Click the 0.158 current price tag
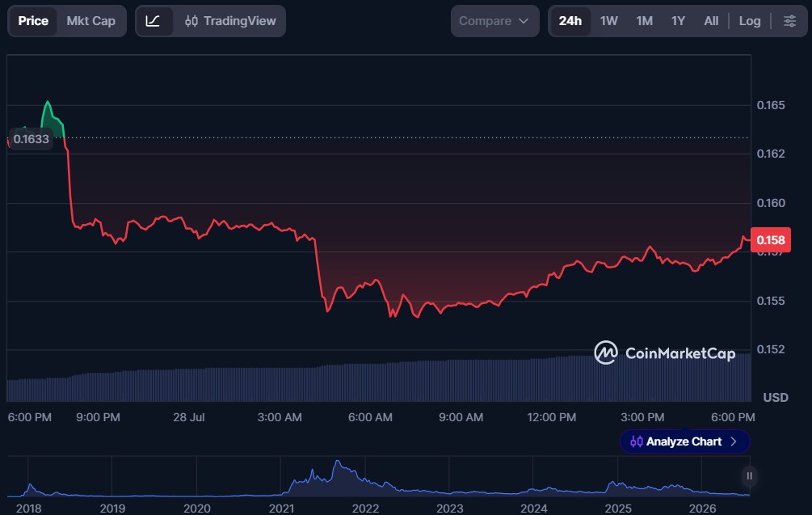Screen dimensions: 812x515 point(771,240)
